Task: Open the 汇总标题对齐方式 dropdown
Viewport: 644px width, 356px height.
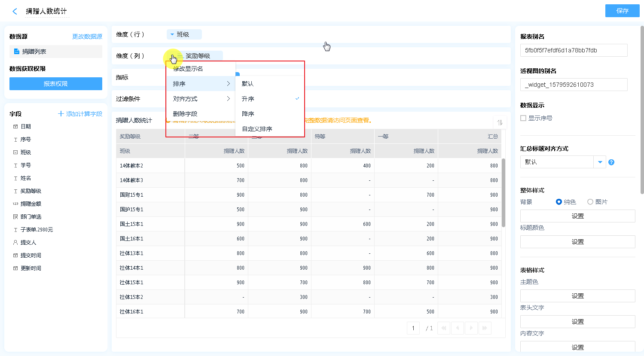Action: click(x=600, y=162)
